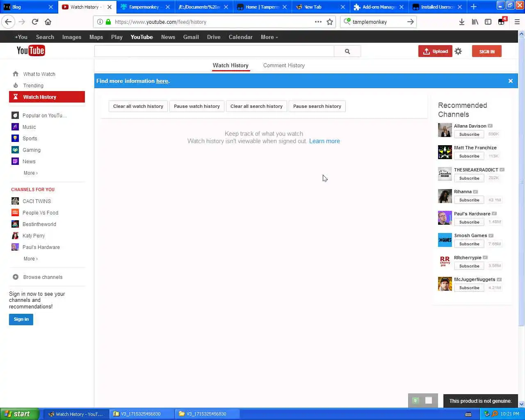Viewport: 525px width, 420px height.
Task: Click the Upload button
Action: pos(435,51)
